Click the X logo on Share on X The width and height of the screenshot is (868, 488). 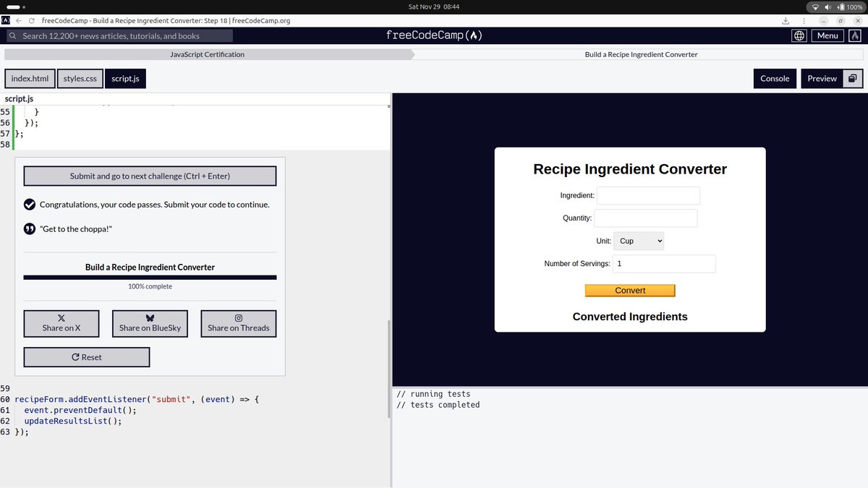61,318
